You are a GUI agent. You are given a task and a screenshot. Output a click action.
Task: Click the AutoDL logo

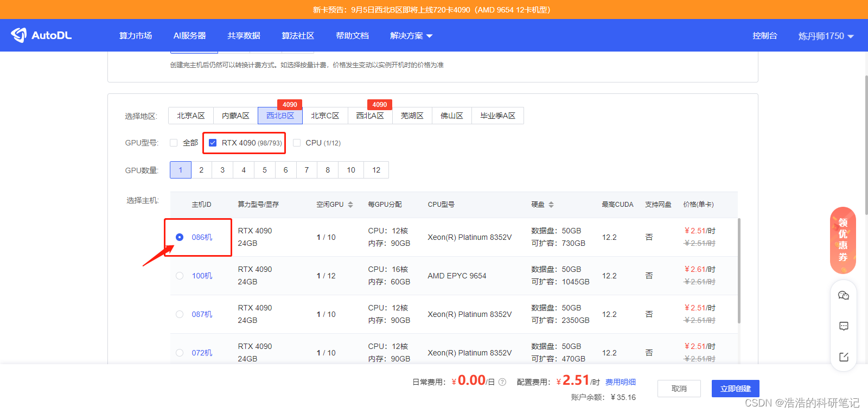(x=41, y=35)
